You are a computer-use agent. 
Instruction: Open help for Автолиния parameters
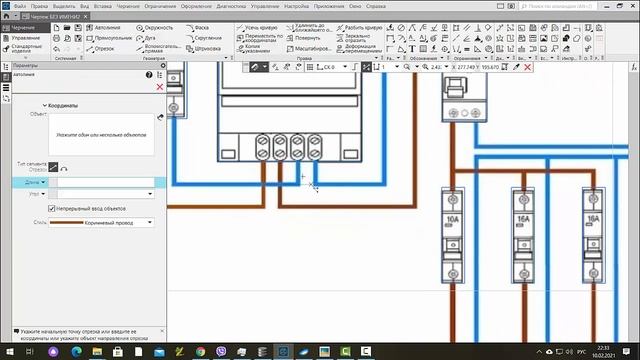149,75
